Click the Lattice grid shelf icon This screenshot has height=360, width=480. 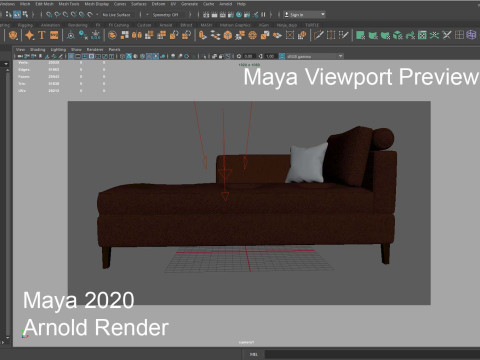459,35
